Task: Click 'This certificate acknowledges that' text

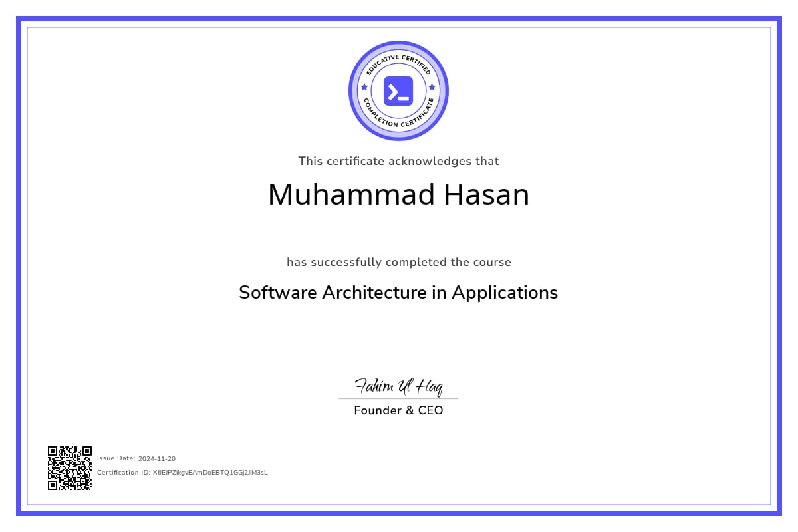Action: point(398,161)
